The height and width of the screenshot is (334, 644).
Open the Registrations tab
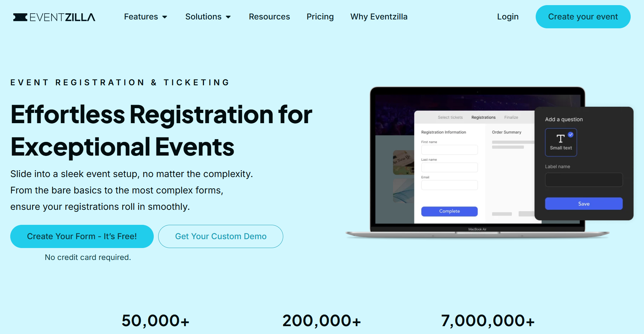(483, 117)
